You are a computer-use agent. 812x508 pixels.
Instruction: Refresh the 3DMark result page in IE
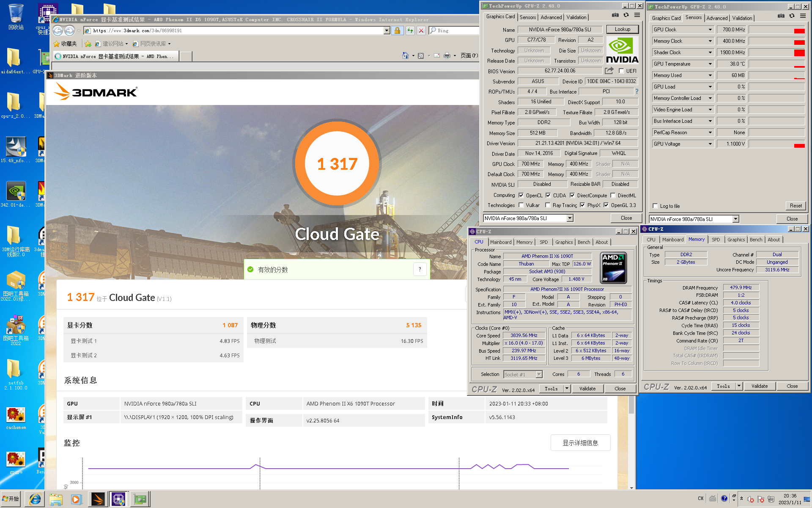point(410,30)
